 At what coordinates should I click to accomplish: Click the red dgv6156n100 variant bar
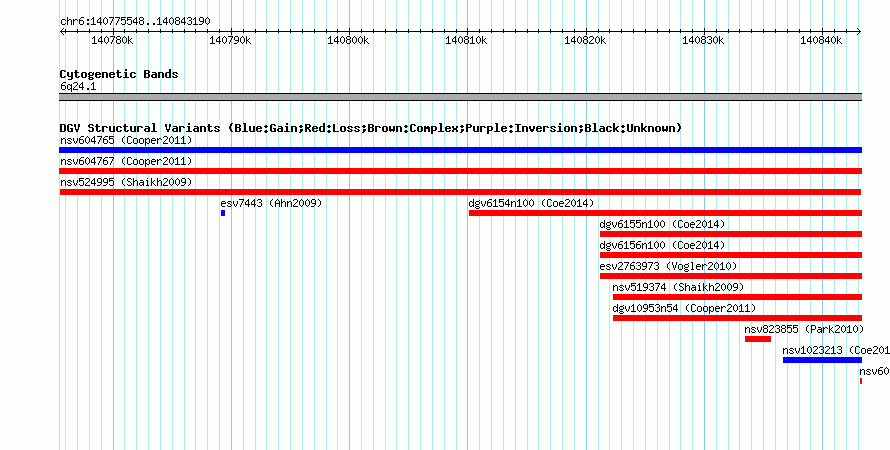pos(731,255)
